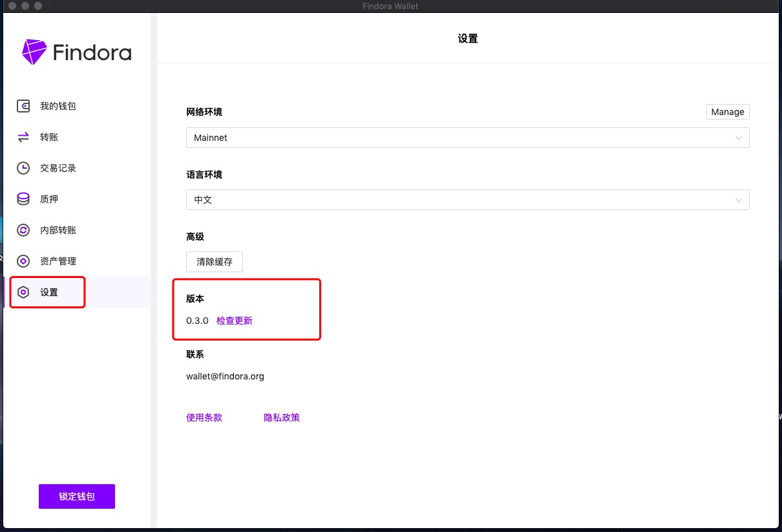Click the wallet icon beside 我的钱包
782x532 pixels.
pos(23,106)
